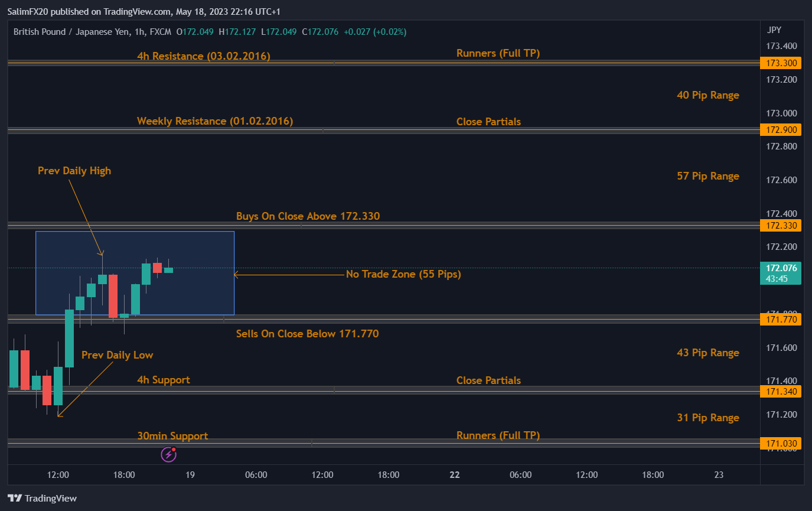
Task: Select the "Prev Daily High" text annotation
Action: 74,171
